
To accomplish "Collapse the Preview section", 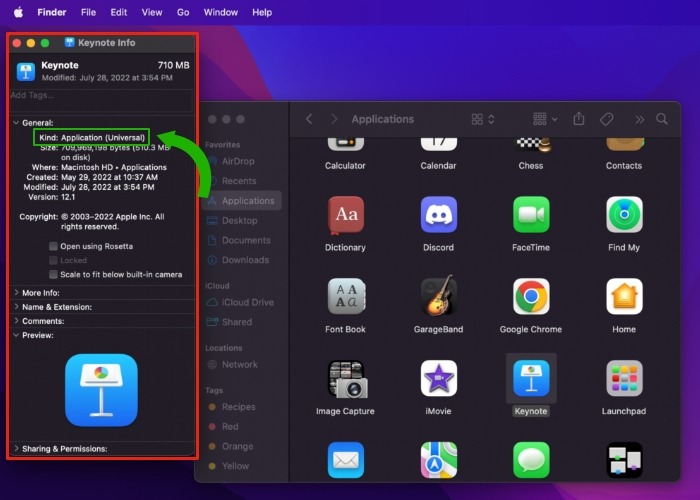I will click(x=16, y=335).
